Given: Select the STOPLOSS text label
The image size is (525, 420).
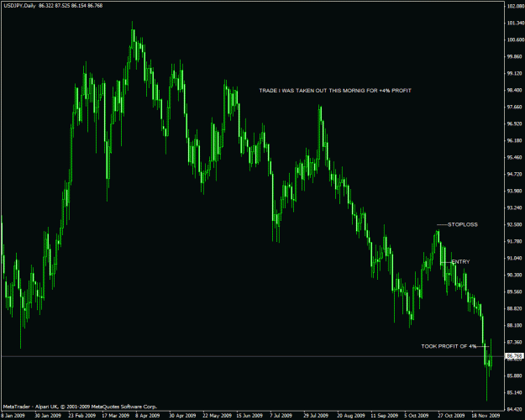Looking at the screenshot, I should click(x=463, y=224).
